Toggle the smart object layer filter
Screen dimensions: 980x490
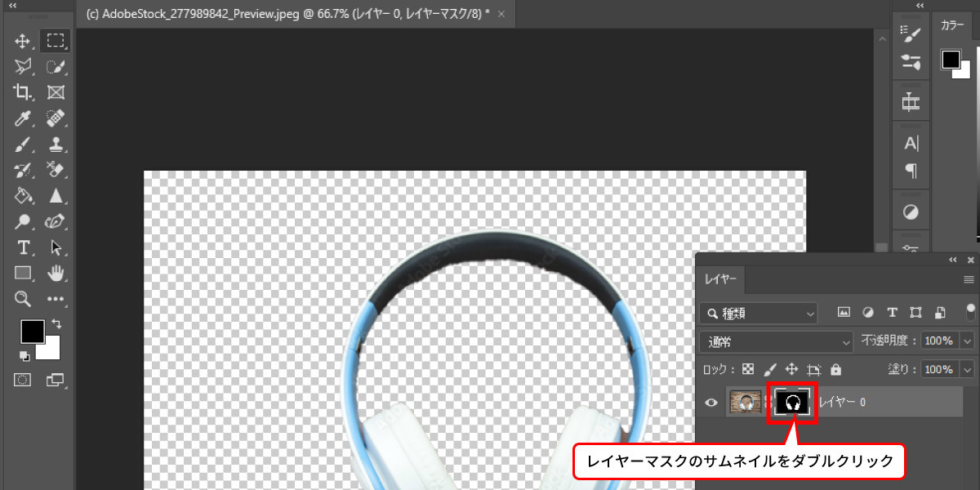(x=940, y=312)
